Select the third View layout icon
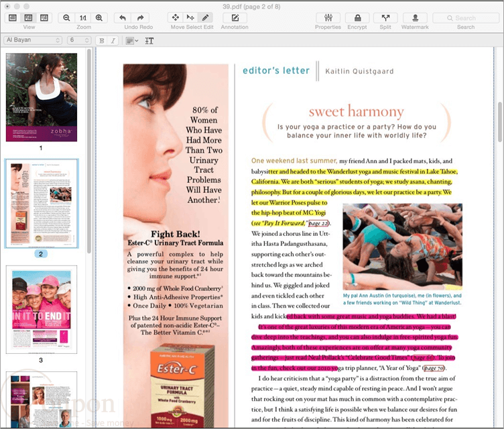The image size is (504, 429). click(x=44, y=17)
